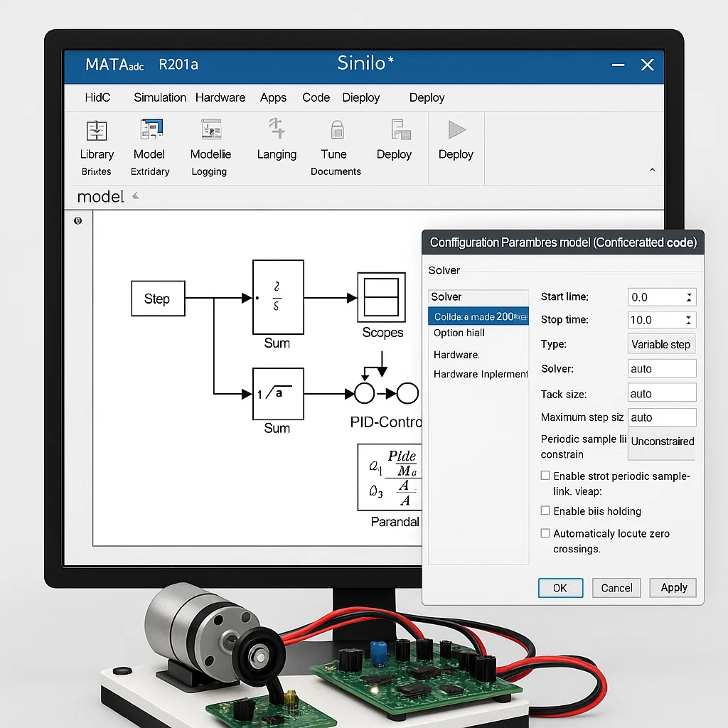
Task: Open the Simulation menu tab
Action: [160, 97]
